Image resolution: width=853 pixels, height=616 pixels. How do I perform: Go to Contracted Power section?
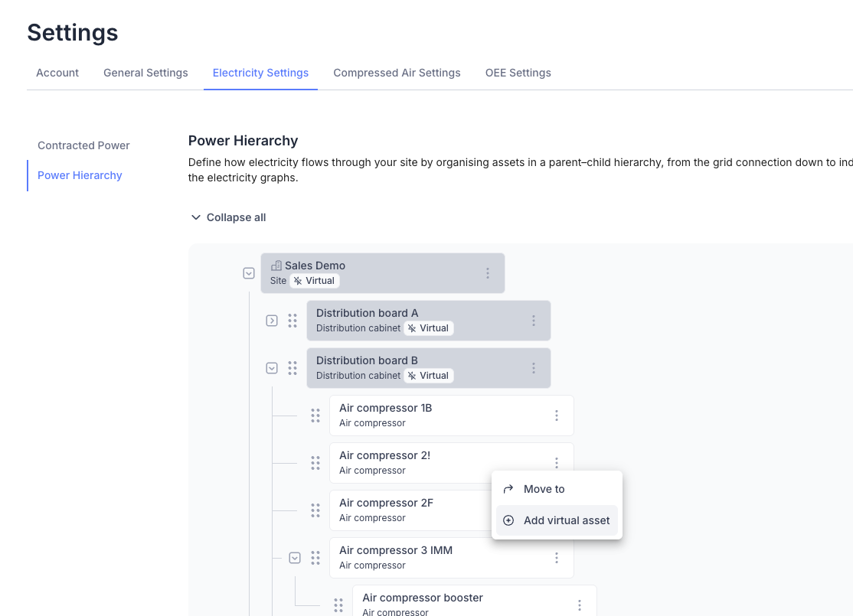(83, 145)
